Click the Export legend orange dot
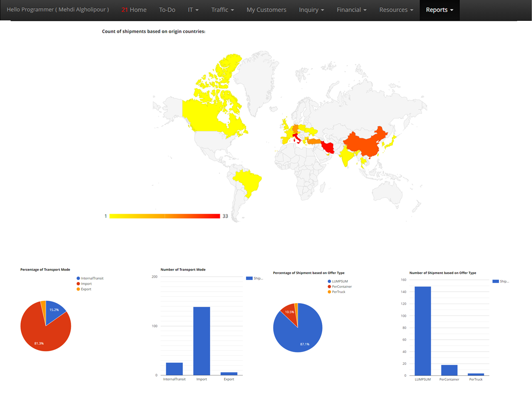Screen dimensions: 532x398 [78, 289]
